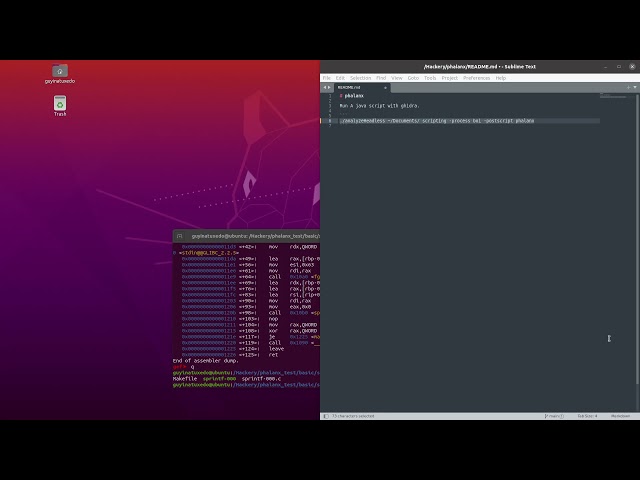Click the '# phalanx' heading line

(352, 96)
